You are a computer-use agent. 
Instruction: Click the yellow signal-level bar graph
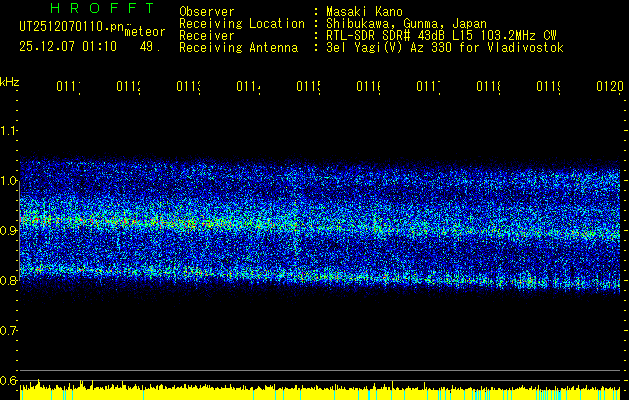[320, 392]
